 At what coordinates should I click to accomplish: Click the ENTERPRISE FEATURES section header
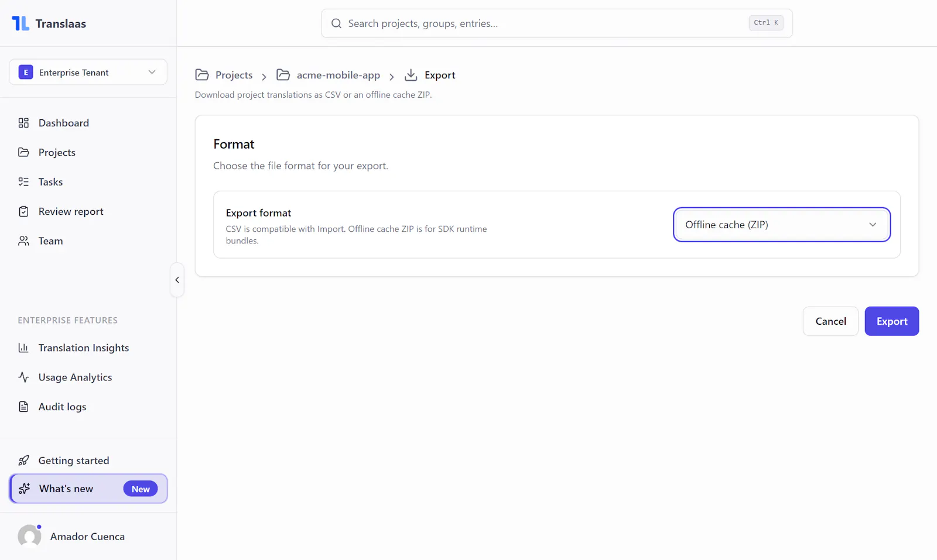68,320
